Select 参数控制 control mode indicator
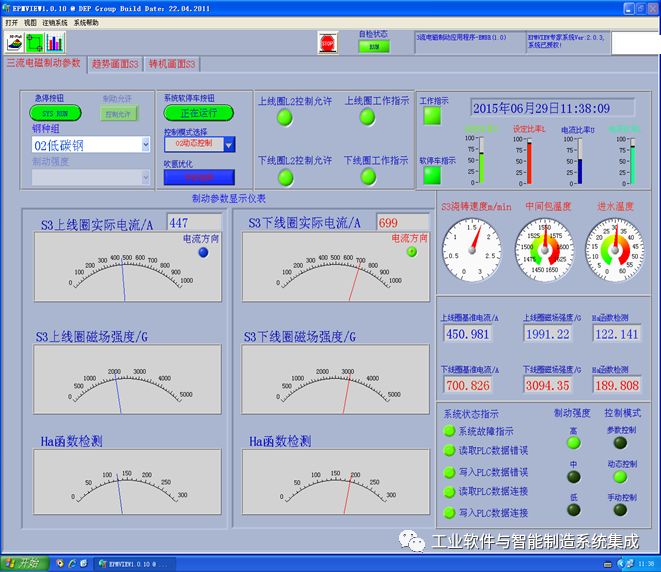 coord(620,443)
